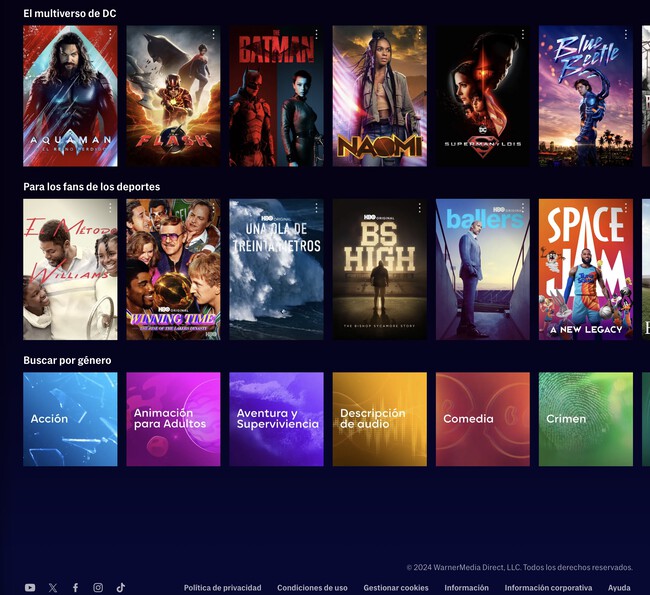Open the Facebook page icon
Screen dimensions: 650x595
point(75,588)
